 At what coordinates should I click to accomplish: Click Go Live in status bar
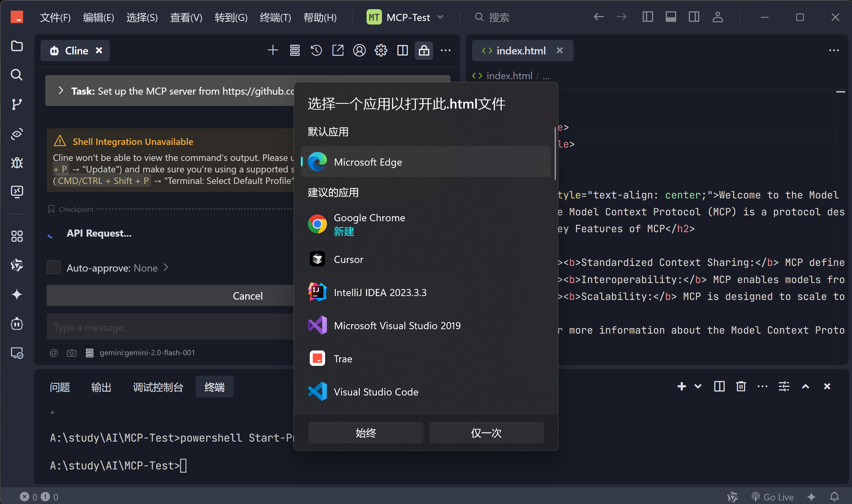772,497
